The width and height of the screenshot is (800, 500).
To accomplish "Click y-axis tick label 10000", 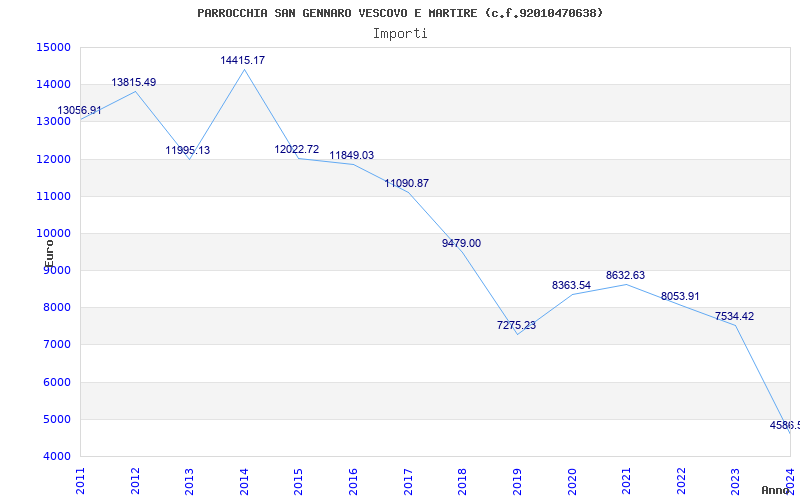I will 53,234.
